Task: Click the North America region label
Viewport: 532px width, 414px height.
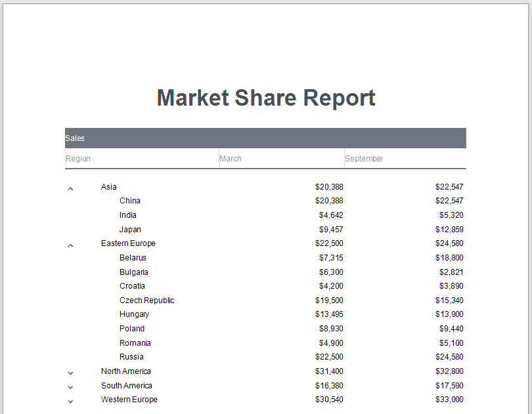Action: click(x=126, y=371)
